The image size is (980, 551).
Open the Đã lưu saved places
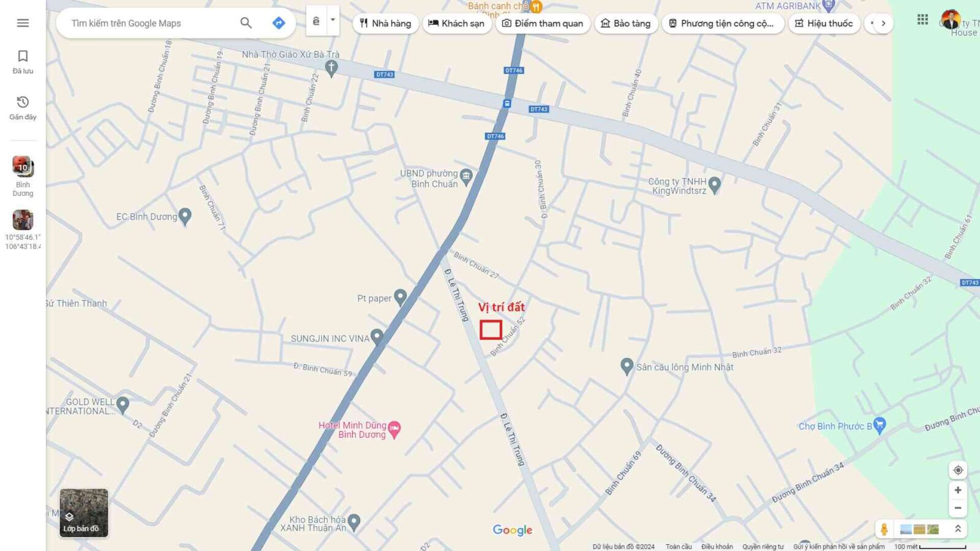23,62
